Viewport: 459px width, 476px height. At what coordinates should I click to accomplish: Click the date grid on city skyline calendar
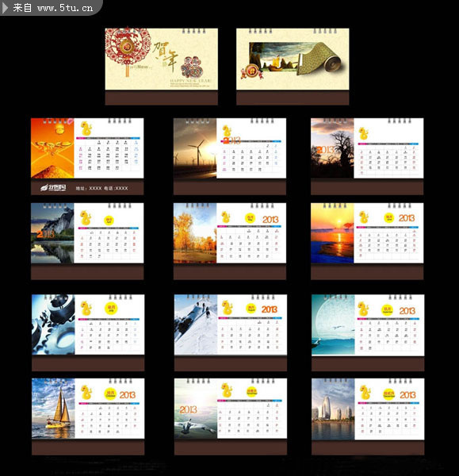tap(388, 418)
